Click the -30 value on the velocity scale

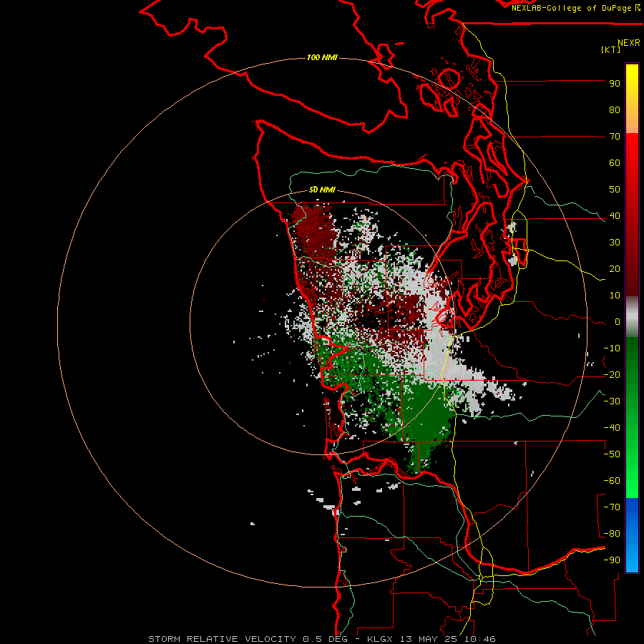[x=612, y=401]
